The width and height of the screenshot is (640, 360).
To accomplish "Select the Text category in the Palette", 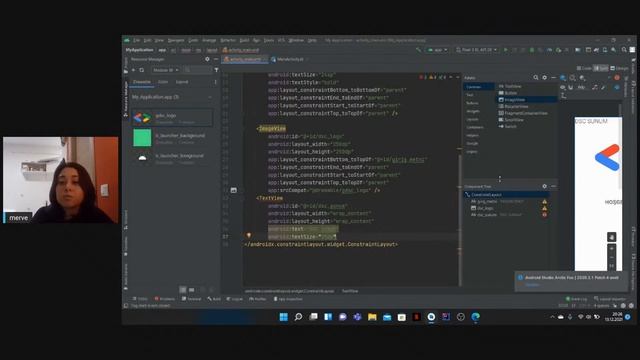I will coord(470,95).
